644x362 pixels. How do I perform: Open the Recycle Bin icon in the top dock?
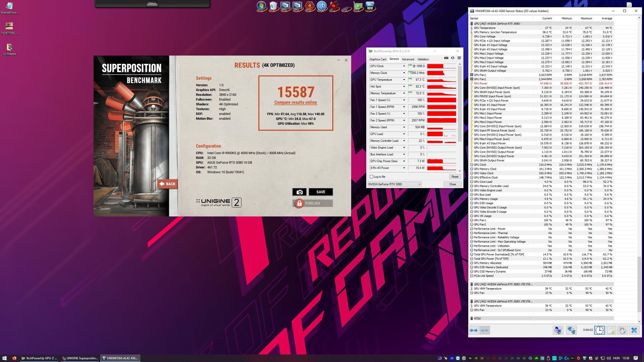[x=274, y=6]
